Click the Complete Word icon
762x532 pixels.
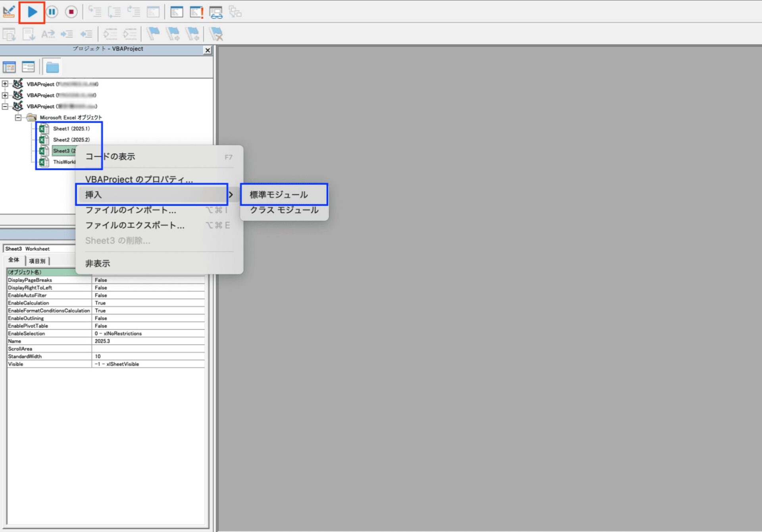(48, 35)
